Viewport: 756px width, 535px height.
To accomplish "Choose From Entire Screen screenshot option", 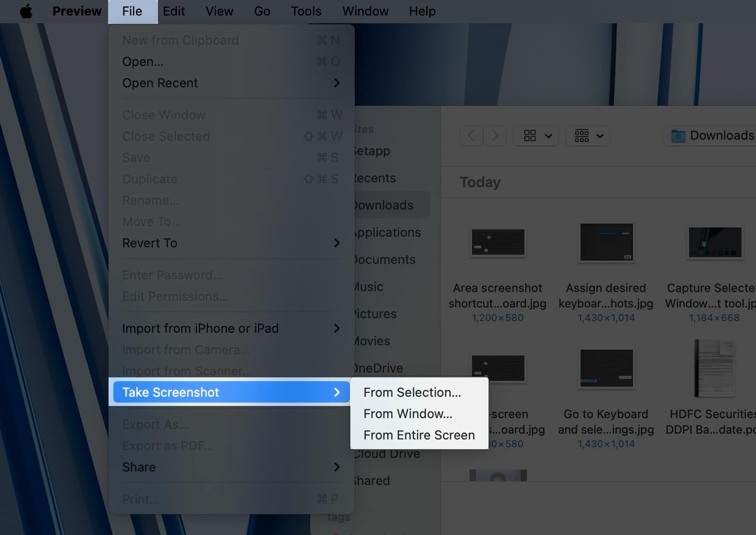I will click(x=419, y=435).
